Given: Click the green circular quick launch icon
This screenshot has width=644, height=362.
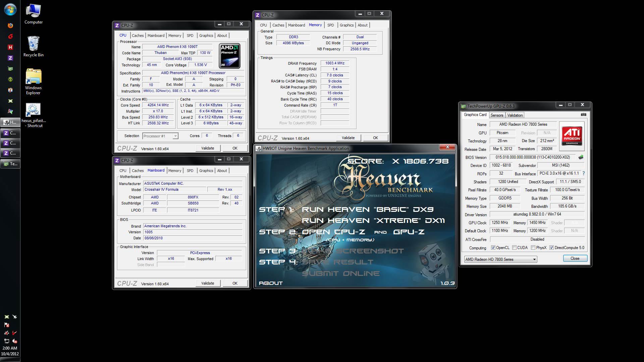Looking at the screenshot, I should tap(10, 79).
